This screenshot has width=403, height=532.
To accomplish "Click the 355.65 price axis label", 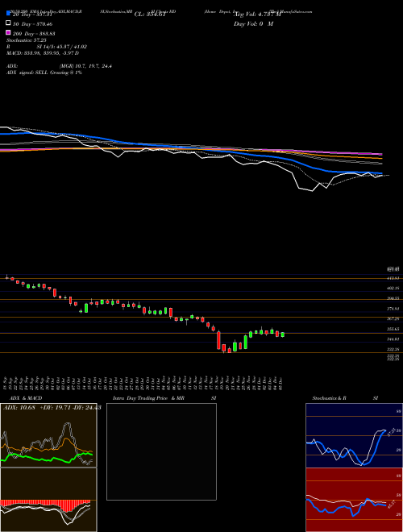I will click(393, 329).
